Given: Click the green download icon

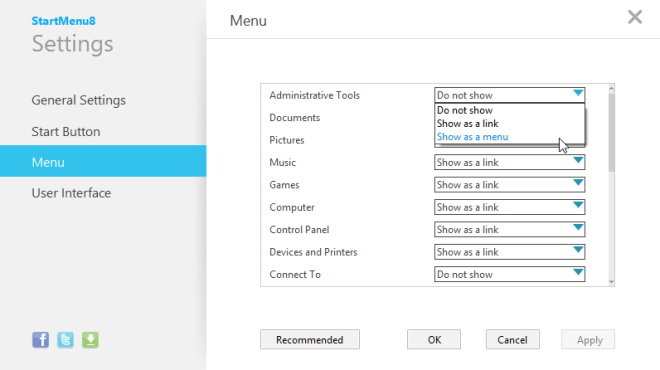Looking at the screenshot, I should pos(90,340).
